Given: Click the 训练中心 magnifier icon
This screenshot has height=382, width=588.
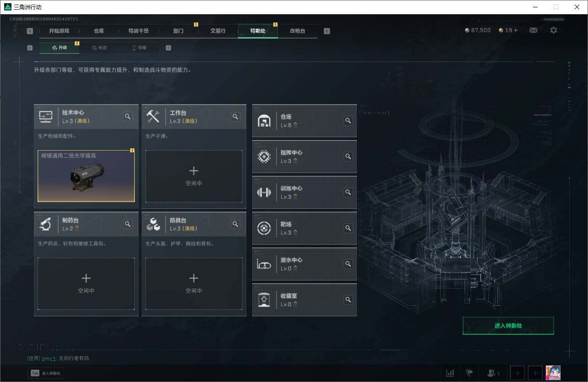Looking at the screenshot, I should 348,192.
